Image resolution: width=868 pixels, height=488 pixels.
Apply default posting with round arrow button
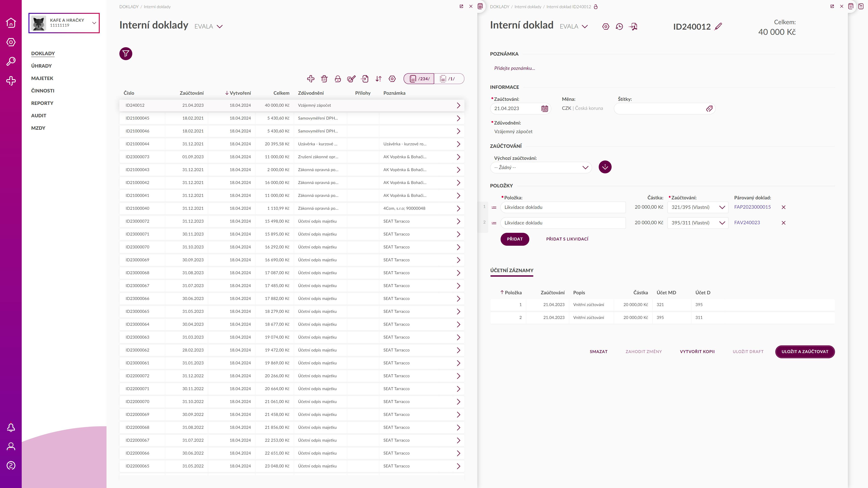point(605,167)
